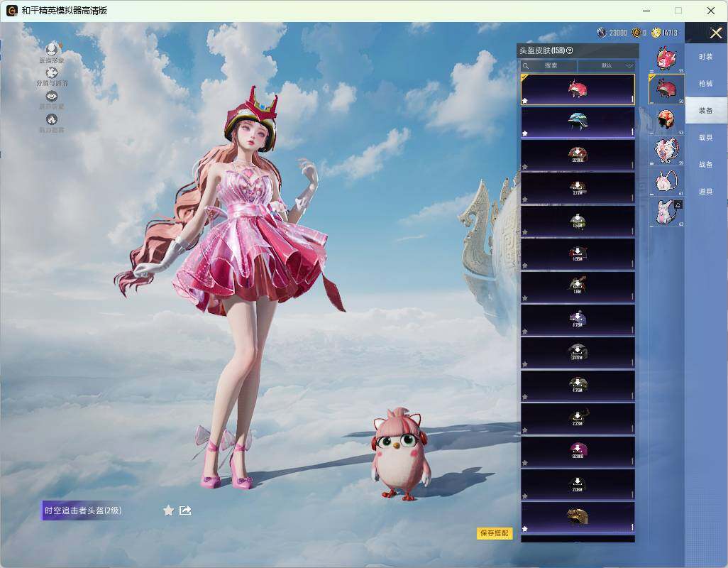Download the purple helmet skin
The height and width of the screenshot is (568, 728).
coord(578,319)
